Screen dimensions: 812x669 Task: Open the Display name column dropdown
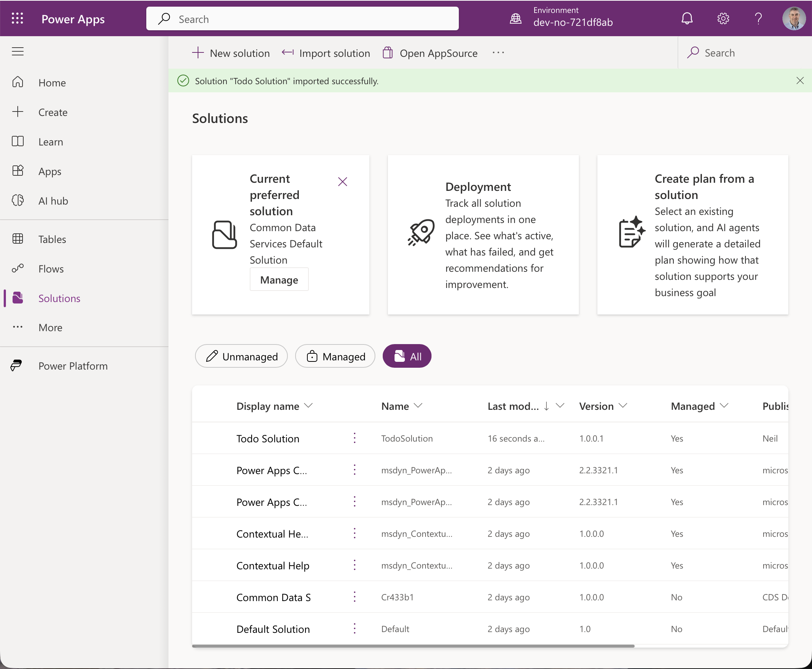[x=308, y=406]
